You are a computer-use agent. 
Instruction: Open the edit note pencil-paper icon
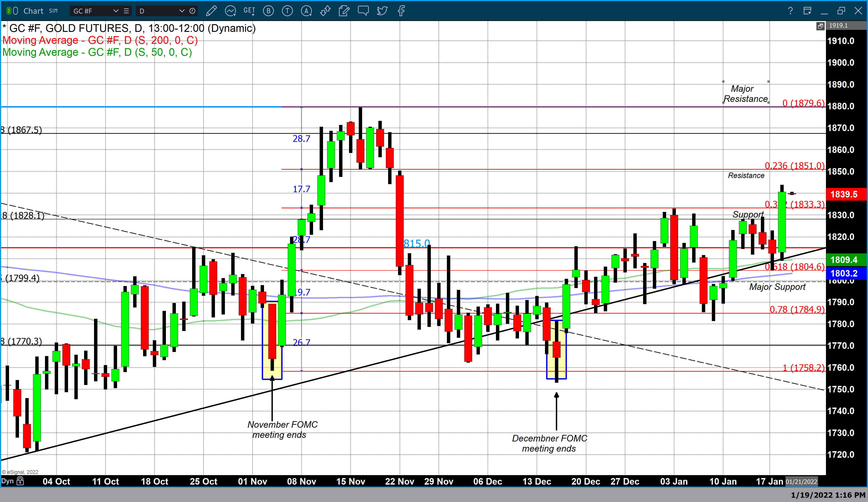344,11
